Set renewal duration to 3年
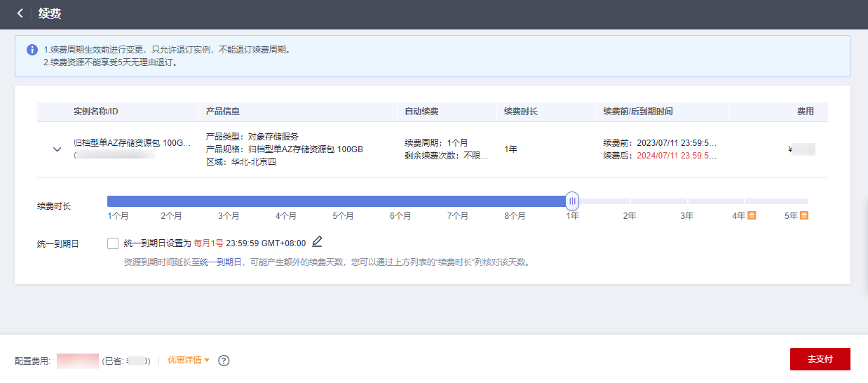 (686, 216)
